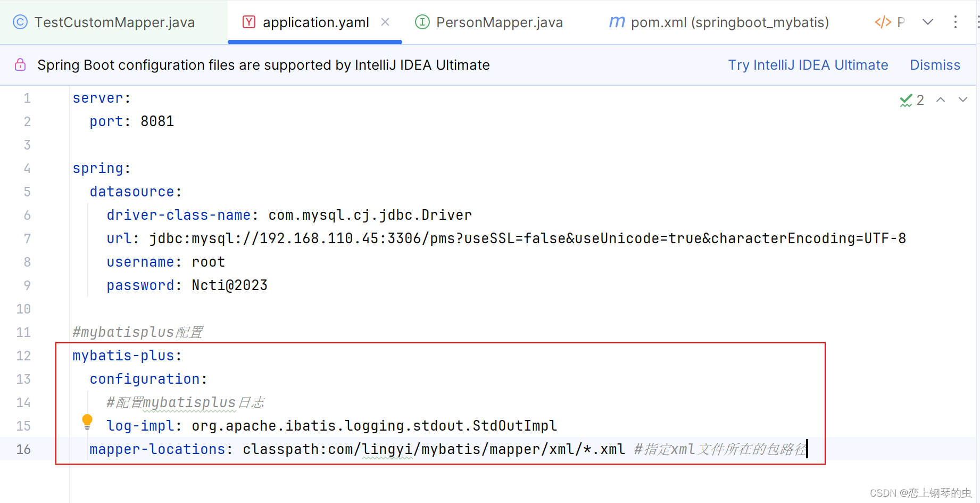Place cursor on the password value Ncti@2023

229,285
